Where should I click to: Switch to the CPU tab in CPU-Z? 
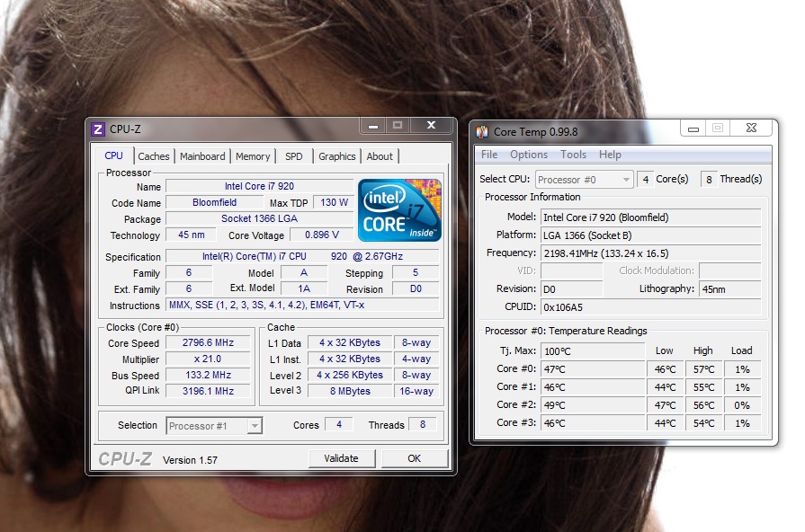point(113,155)
